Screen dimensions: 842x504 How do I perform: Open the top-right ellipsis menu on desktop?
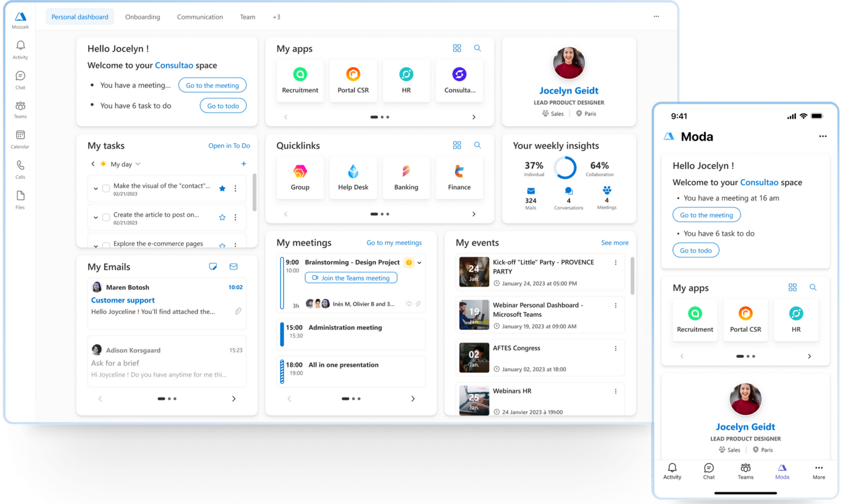point(656,16)
